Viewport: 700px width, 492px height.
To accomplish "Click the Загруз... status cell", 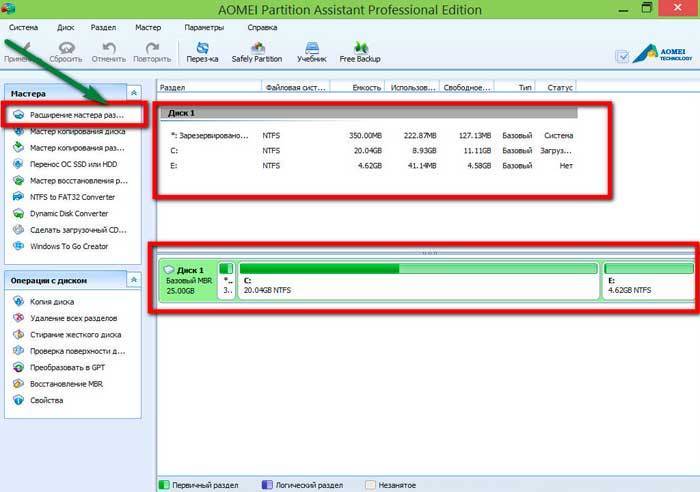I will (556, 151).
